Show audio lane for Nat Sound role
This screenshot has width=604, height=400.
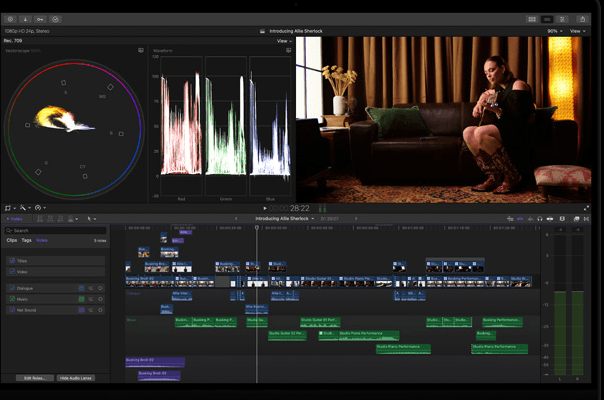click(x=81, y=310)
